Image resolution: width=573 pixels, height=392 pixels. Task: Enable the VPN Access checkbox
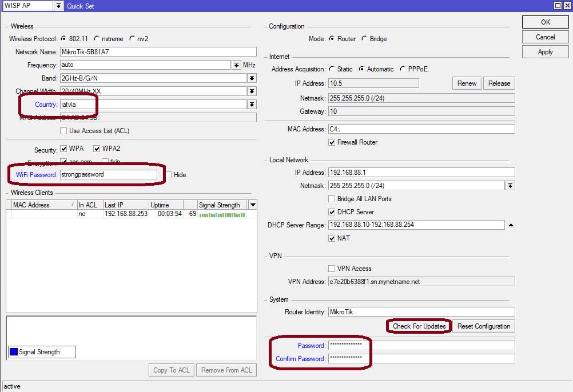click(x=332, y=269)
